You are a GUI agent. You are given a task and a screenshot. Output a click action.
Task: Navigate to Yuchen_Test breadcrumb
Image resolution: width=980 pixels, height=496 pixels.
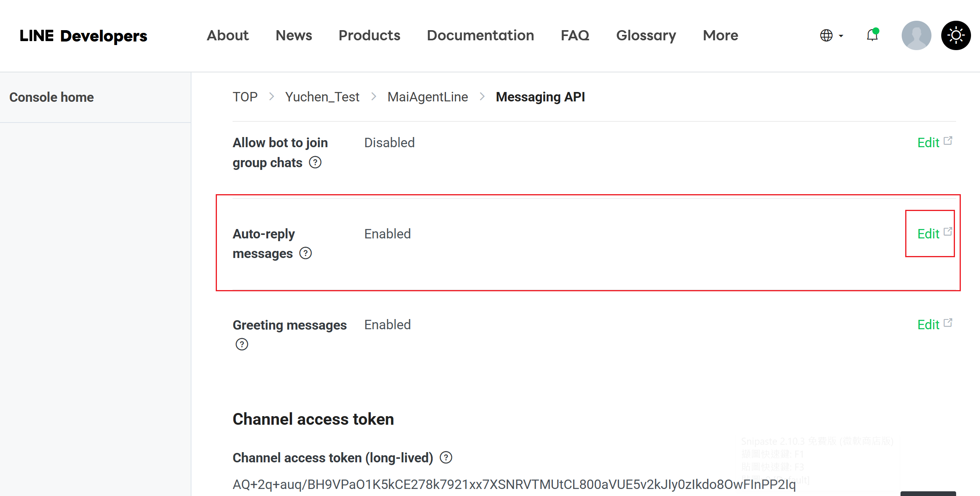[322, 97]
